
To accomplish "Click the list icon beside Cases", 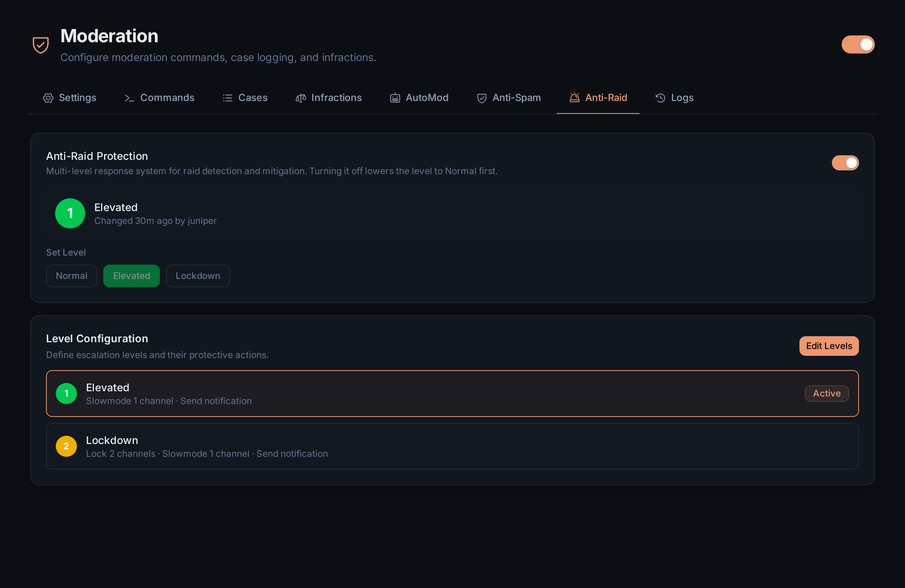I will (x=227, y=98).
